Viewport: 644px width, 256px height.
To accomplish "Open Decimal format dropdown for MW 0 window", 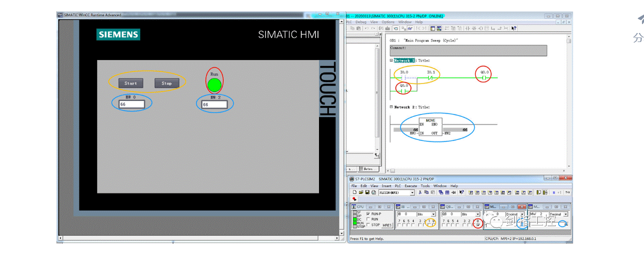I will pyautogui.click(x=522, y=214).
